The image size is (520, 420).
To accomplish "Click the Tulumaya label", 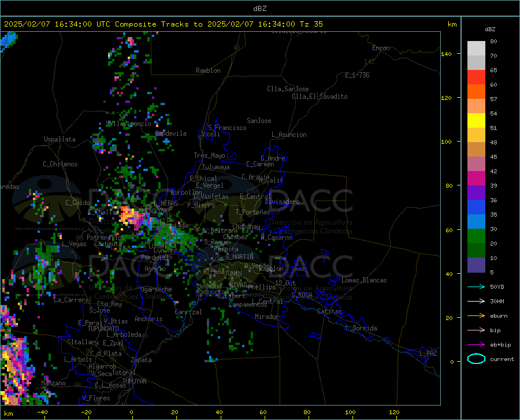I will 216,167.
